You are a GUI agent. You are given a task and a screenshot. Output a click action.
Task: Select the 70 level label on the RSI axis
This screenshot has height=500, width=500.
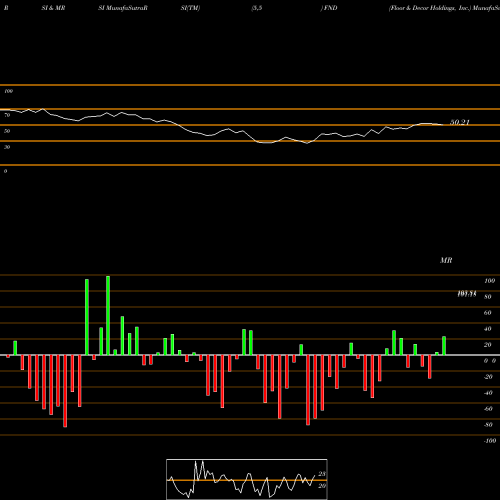pyautogui.click(x=7, y=115)
